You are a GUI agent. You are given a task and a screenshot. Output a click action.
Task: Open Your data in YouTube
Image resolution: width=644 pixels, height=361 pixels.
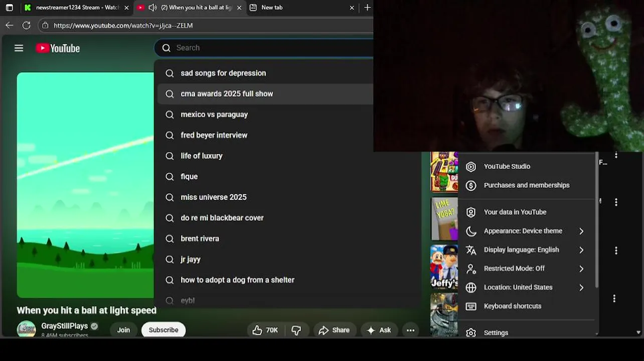click(527, 212)
